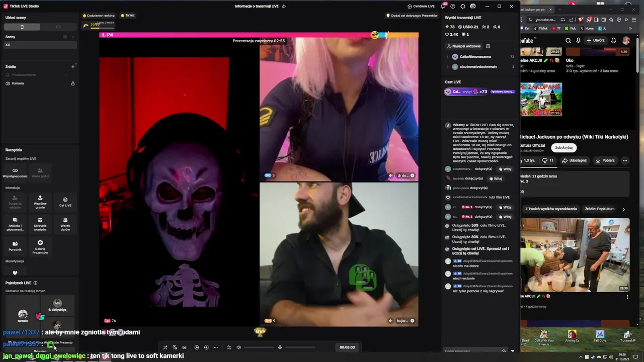
Task: Select Z Twoich wyników wyszukiwania chip
Action: tap(551, 209)
